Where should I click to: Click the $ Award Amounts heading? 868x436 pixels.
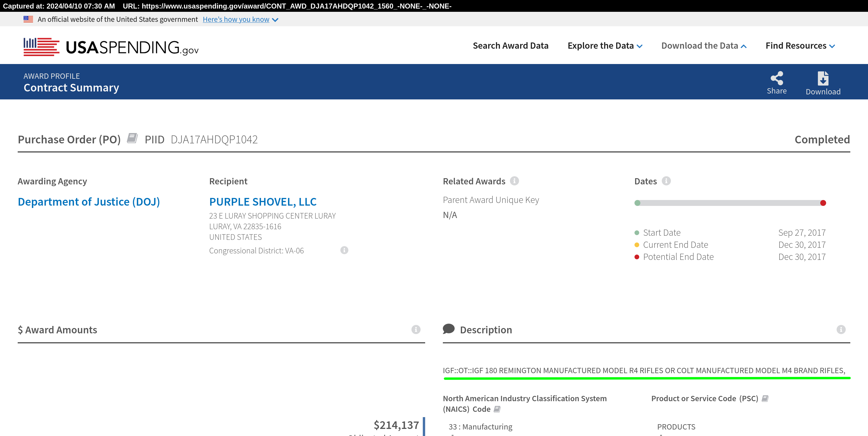point(57,330)
